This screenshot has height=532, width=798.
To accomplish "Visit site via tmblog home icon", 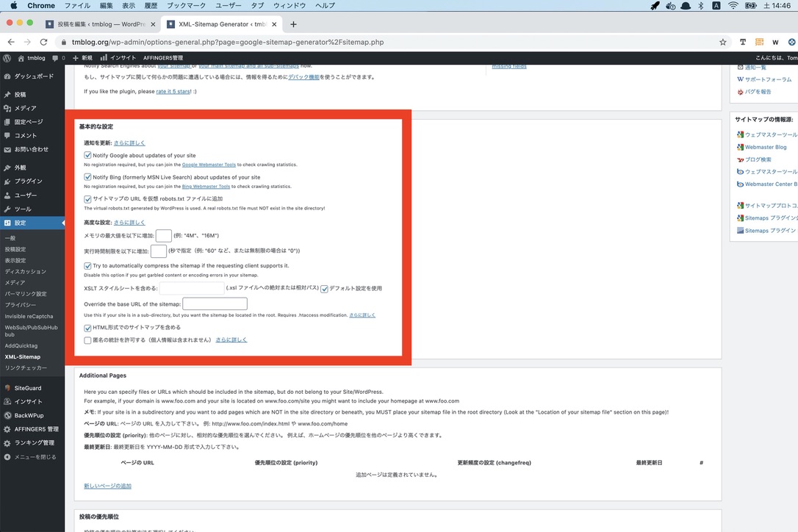I will [32, 58].
